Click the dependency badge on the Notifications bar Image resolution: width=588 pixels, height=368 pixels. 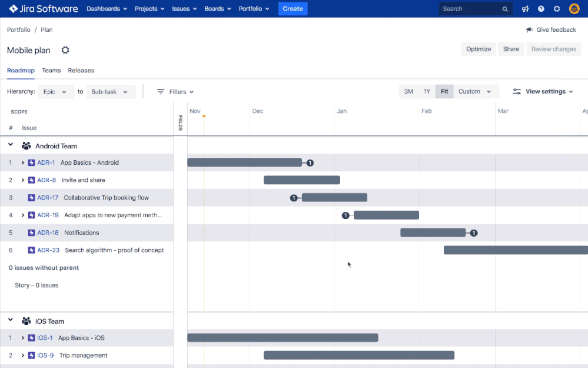[474, 233]
